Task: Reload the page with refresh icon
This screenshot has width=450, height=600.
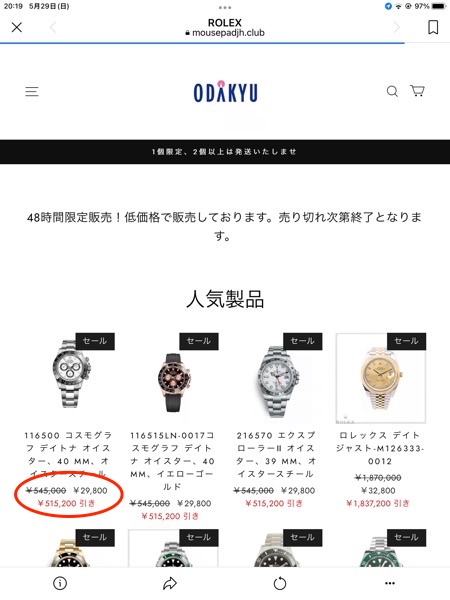Action: [280, 583]
